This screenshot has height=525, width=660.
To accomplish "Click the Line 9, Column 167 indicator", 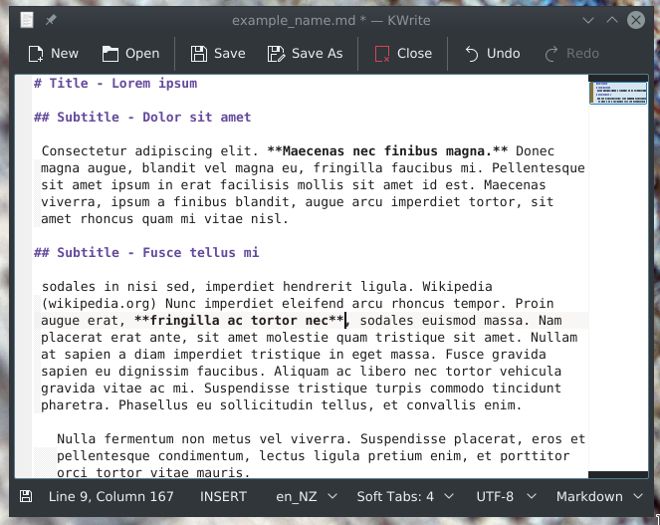I will [x=113, y=496].
